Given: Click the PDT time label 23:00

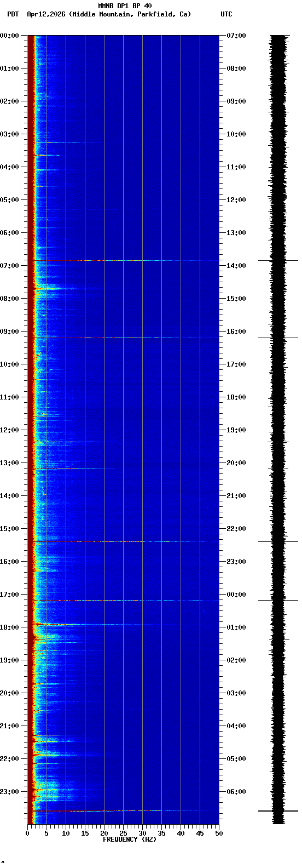Looking at the screenshot, I should pos(9,792).
